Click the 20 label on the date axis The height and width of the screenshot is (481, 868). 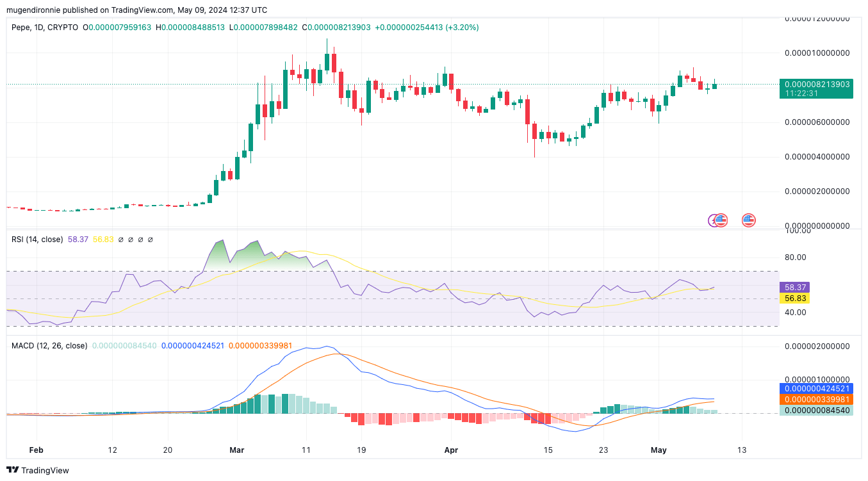(168, 450)
